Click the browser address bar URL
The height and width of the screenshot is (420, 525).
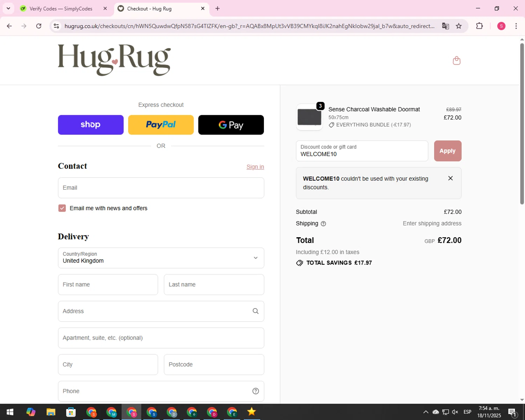249,26
